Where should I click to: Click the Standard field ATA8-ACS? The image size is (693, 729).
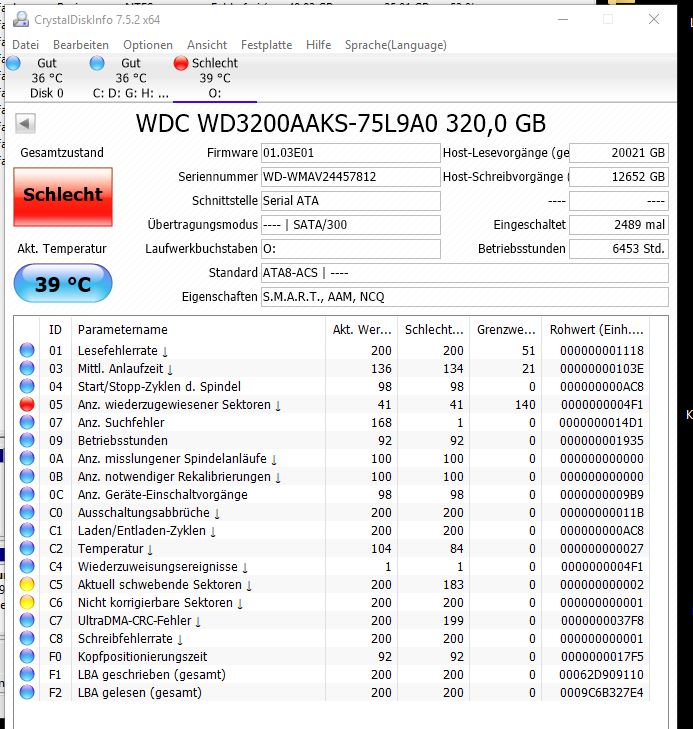465,273
